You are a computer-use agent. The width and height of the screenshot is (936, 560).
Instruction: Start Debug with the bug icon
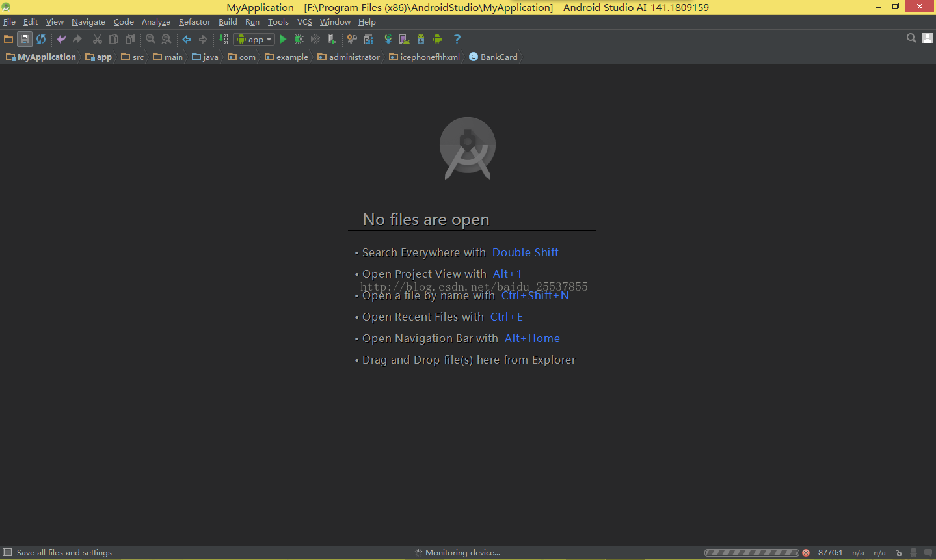click(x=299, y=39)
